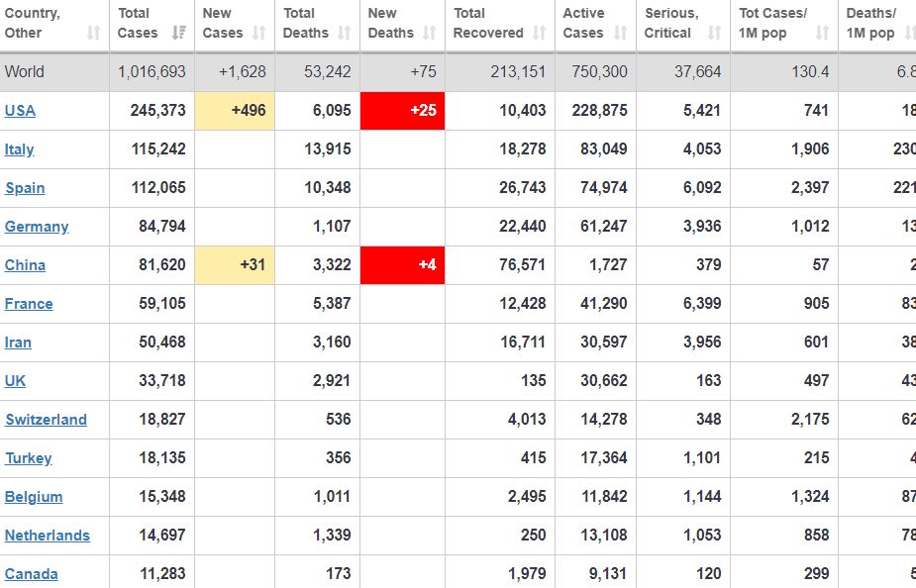Sort table by Total Deaths sort icon
The width and height of the screenshot is (916, 588).
(345, 33)
